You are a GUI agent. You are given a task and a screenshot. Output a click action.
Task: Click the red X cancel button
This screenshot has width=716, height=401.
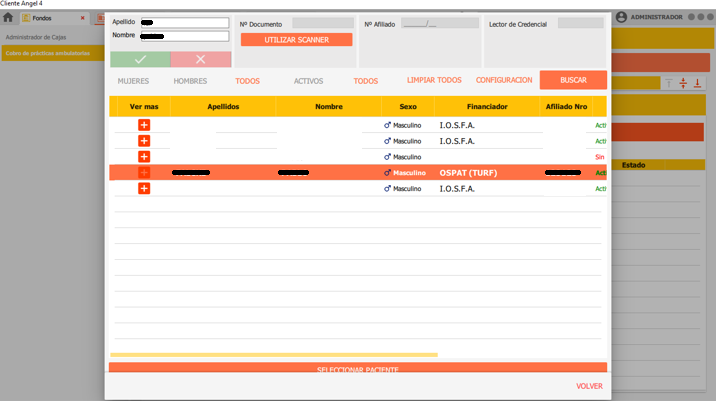click(200, 59)
